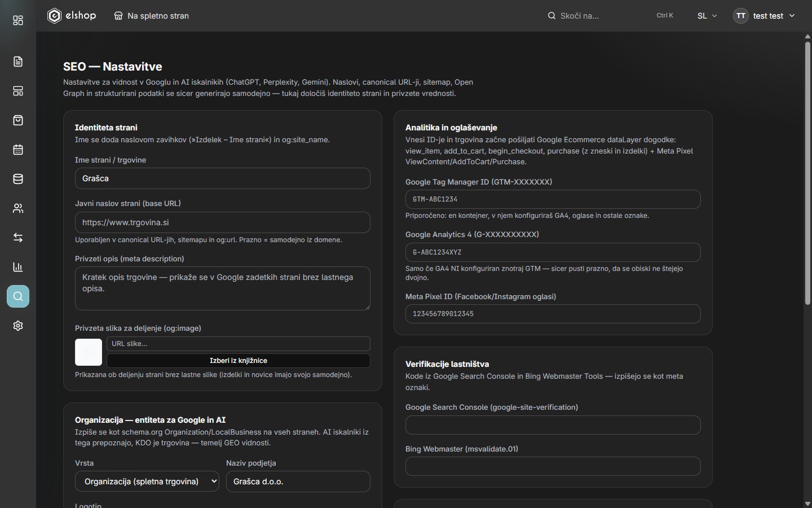
Task: Click the scrollbar up arrow
Action: click(807, 37)
